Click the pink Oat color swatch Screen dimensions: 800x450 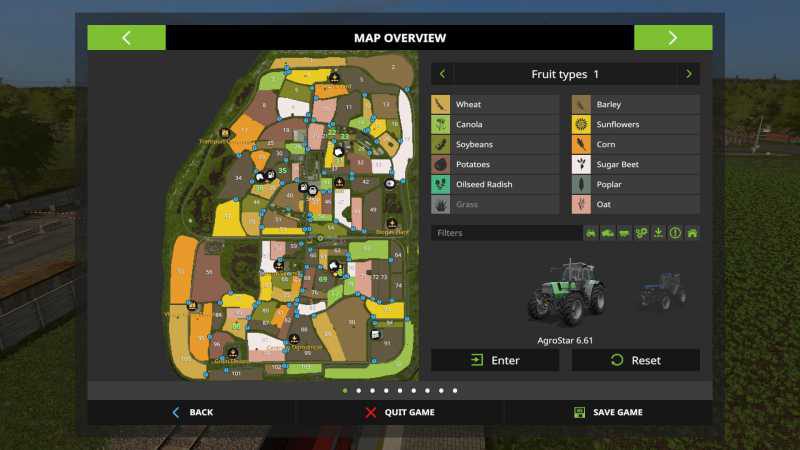pyautogui.click(x=581, y=204)
